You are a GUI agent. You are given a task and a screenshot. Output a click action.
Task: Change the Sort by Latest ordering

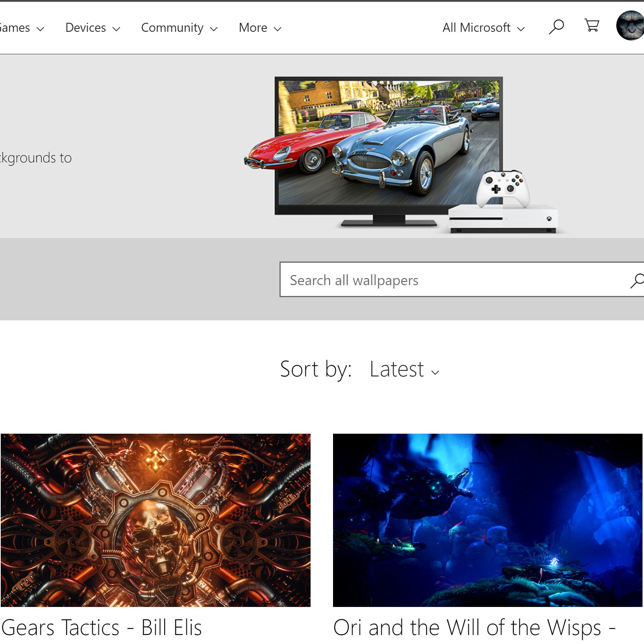[x=397, y=370]
